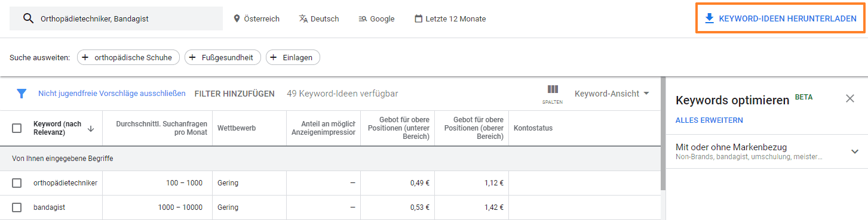The width and height of the screenshot is (868, 220).
Task: Click the search magnifier icon
Action: [x=27, y=18]
